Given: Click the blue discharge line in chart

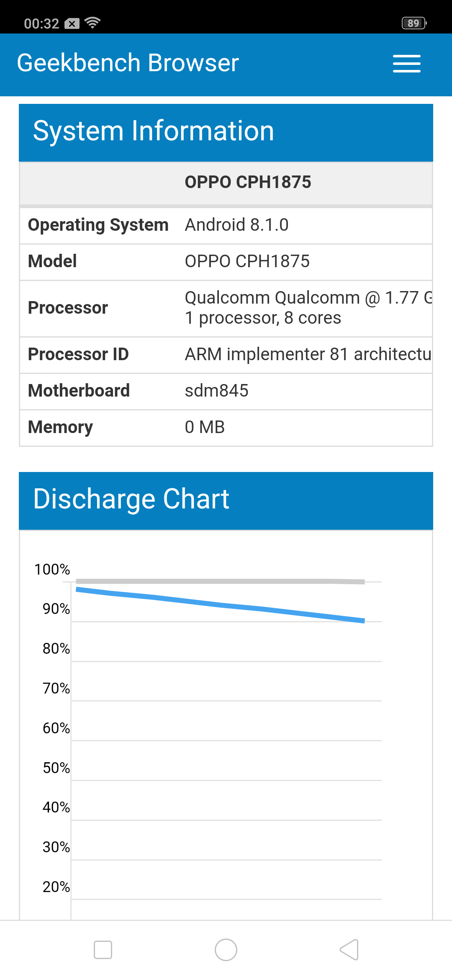Looking at the screenshot, I should tap(221, 605).
